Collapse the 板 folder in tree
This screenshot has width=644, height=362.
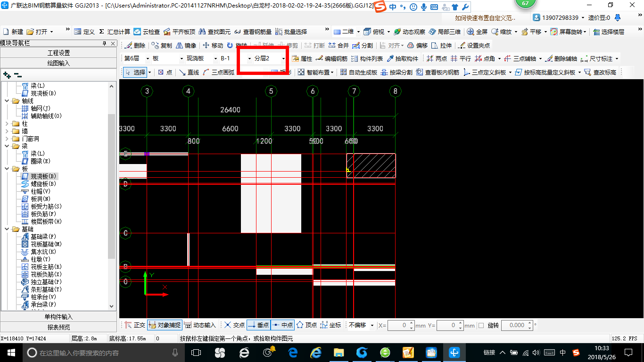pos(7,169)
